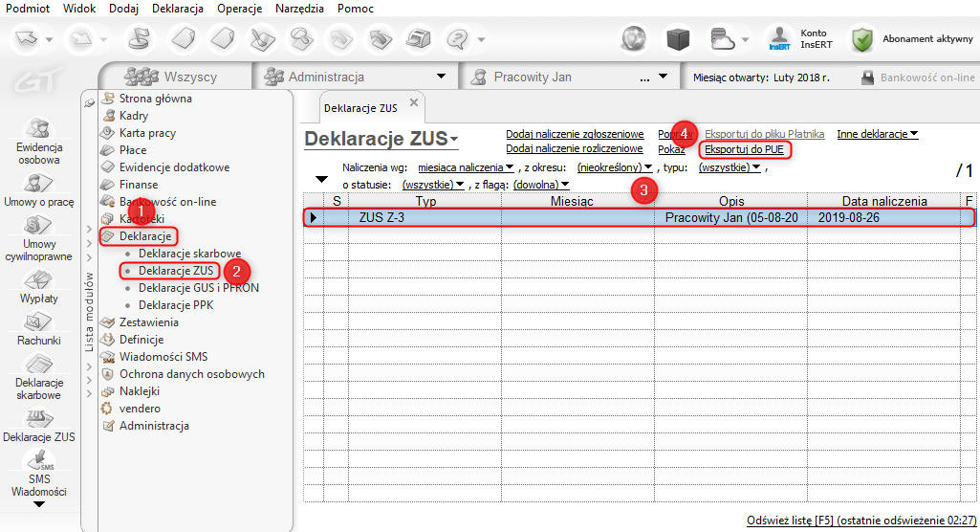Open Zestawienia in module list
980x532 pixels.
point(149,321)
